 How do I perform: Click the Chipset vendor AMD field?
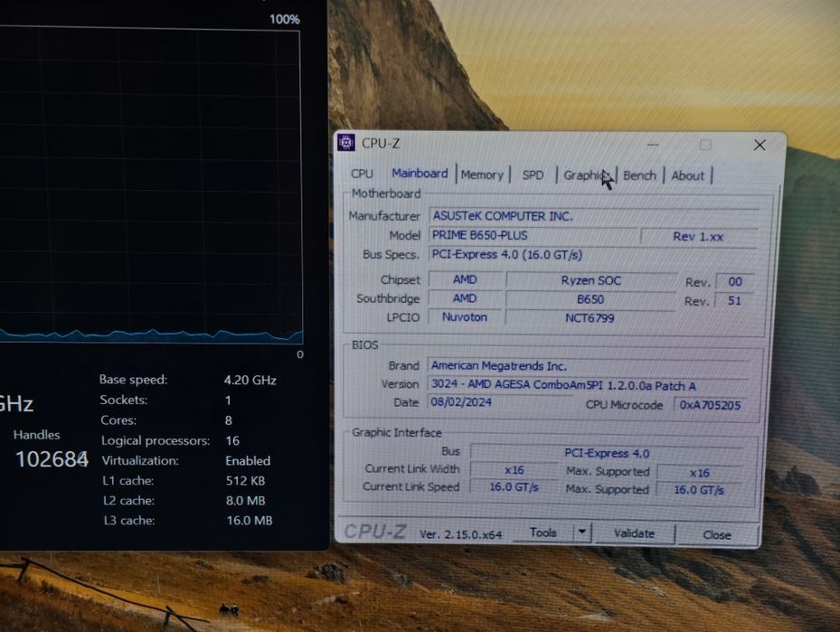465,279
